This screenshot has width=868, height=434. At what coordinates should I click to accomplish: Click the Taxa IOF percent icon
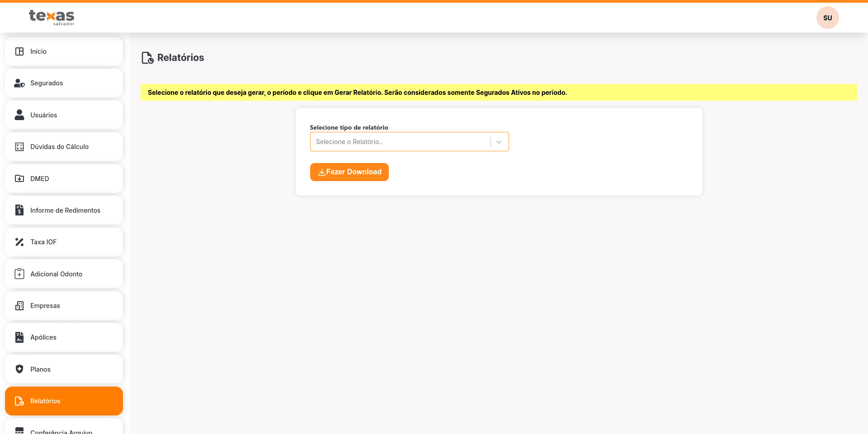click(x=19, y=242)
